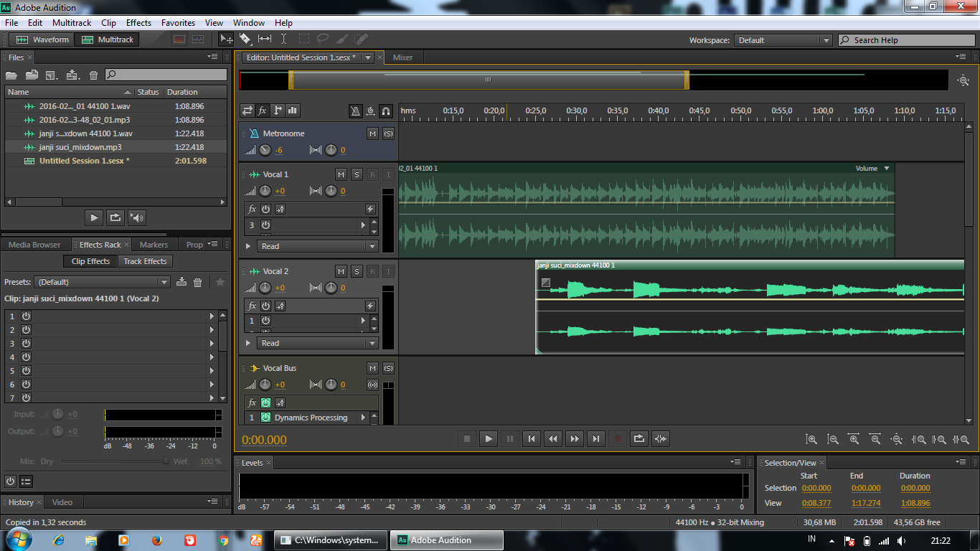Show the EQ track controls
980x551 pixels.
coord(293,110)
